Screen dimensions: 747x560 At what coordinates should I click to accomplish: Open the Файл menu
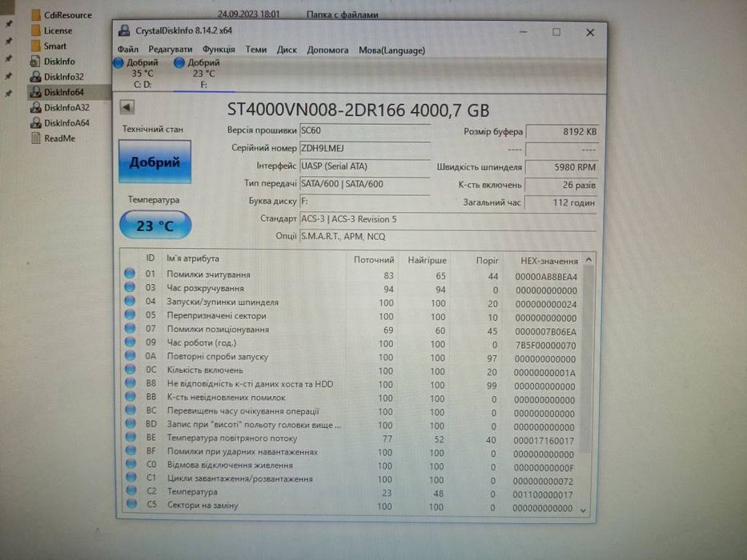(127, 50)
